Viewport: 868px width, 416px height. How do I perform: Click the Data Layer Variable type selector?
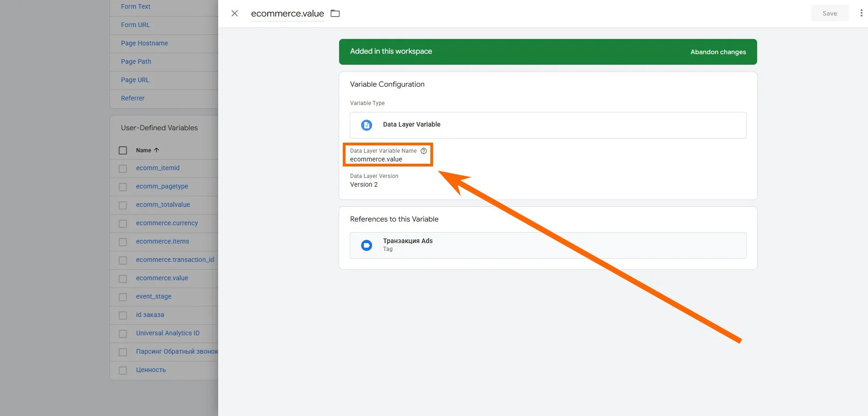(x=548, y=125)
